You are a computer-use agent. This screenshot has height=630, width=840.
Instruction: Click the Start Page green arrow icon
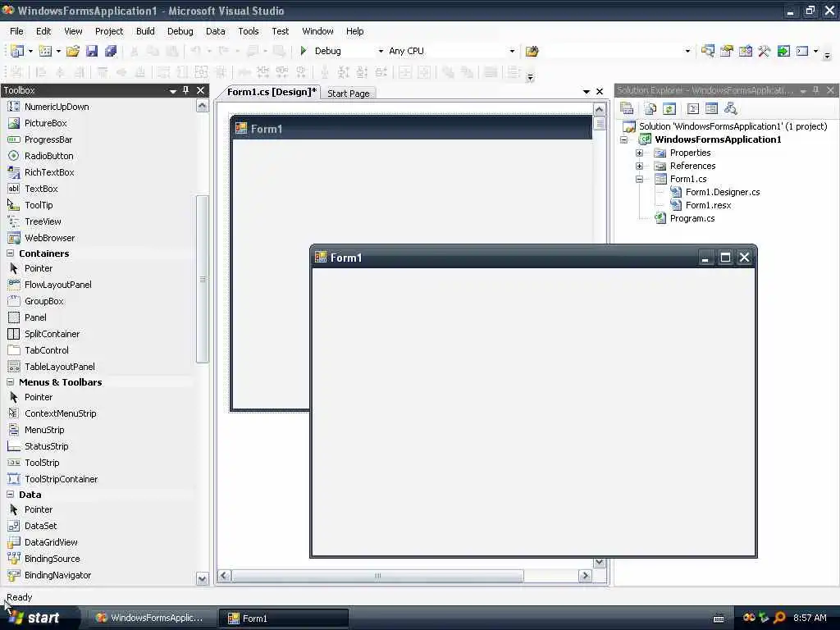coord(783,51)
